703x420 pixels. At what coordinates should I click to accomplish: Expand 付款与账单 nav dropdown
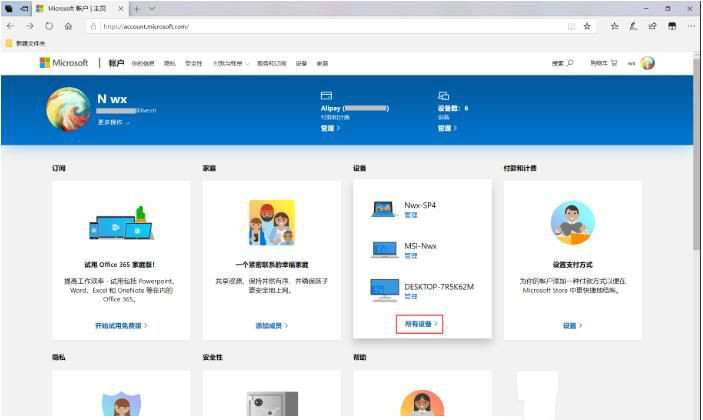[x=230, y=64]
